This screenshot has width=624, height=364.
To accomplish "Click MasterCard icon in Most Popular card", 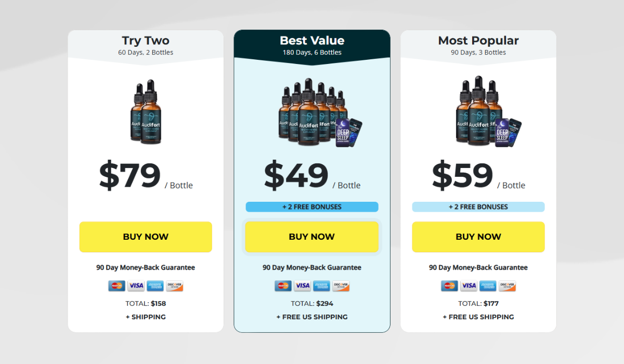I will [450, 285].
